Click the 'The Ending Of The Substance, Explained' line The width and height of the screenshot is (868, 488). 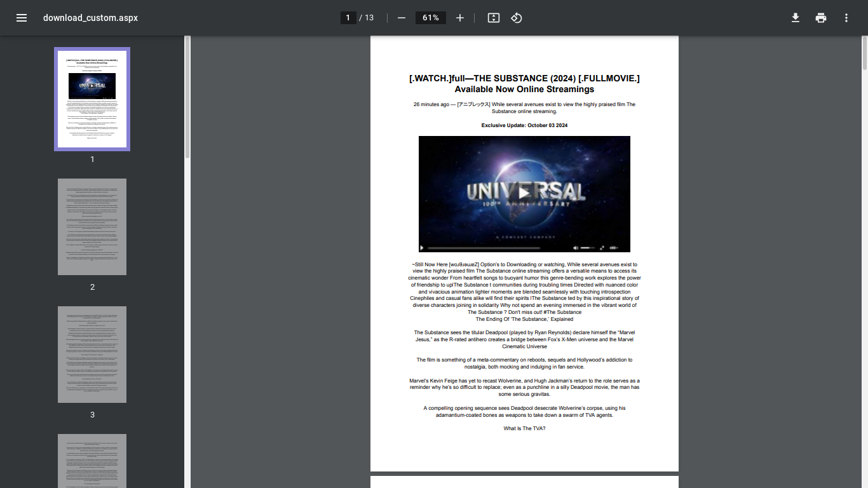524,319
